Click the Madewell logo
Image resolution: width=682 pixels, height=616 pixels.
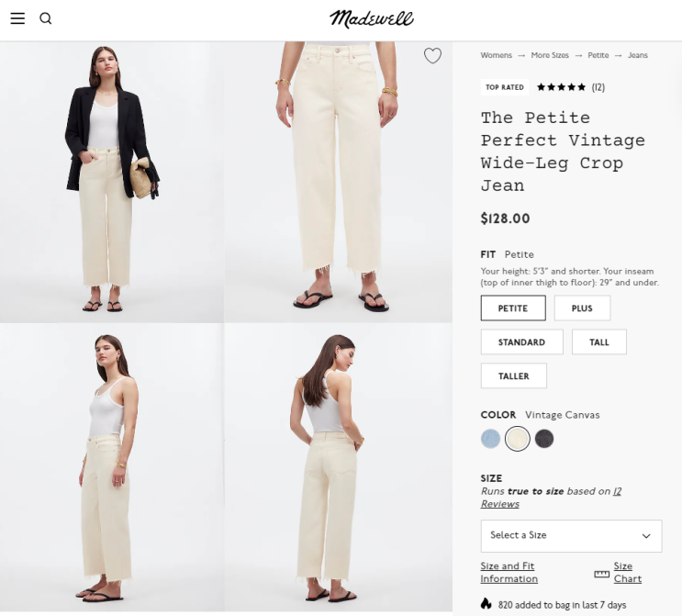(371, 19)
